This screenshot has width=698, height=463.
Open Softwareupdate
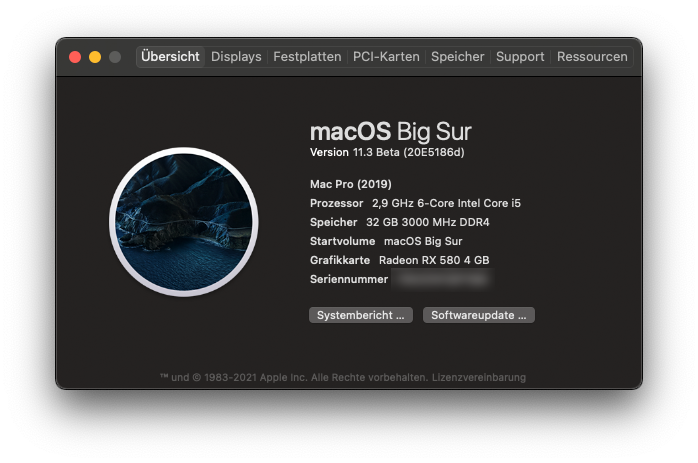479,315
